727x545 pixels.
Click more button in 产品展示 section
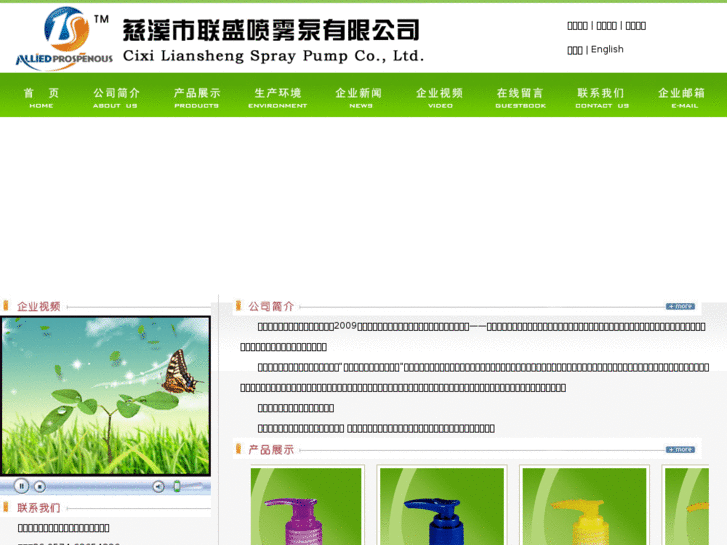pyautogui.click(x=680, y=449)
